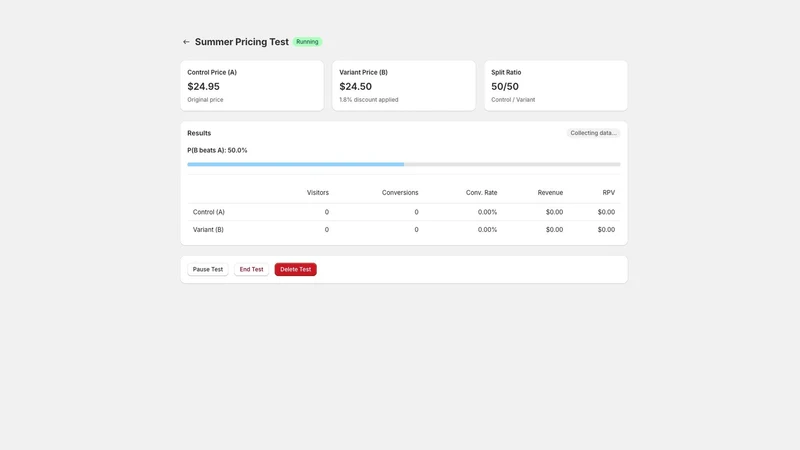Select the Control (A) row label
Viewport: 800px width, 450px height.
coord(209,212)
